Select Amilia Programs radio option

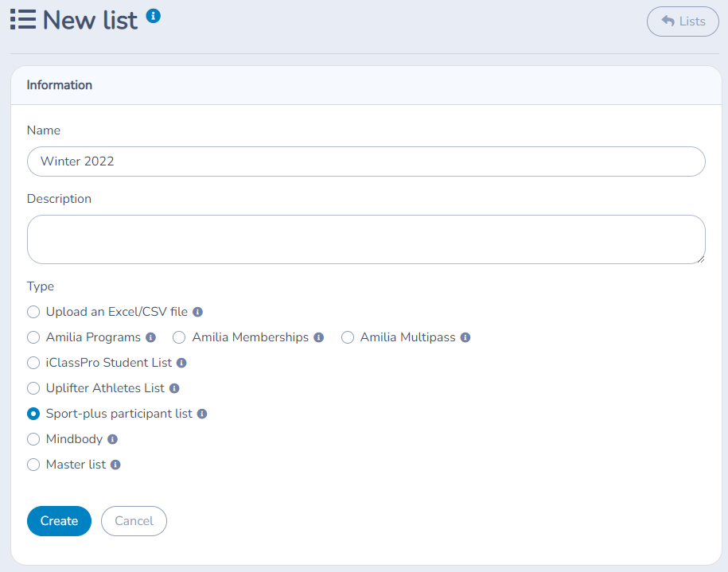pos(33,337)
